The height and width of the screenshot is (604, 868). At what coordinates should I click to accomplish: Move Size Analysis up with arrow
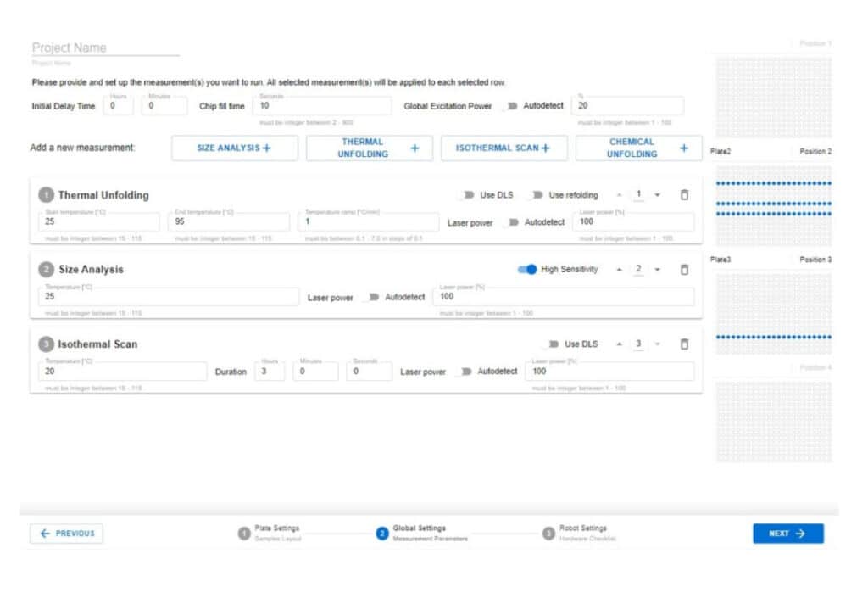click(619, 270)
